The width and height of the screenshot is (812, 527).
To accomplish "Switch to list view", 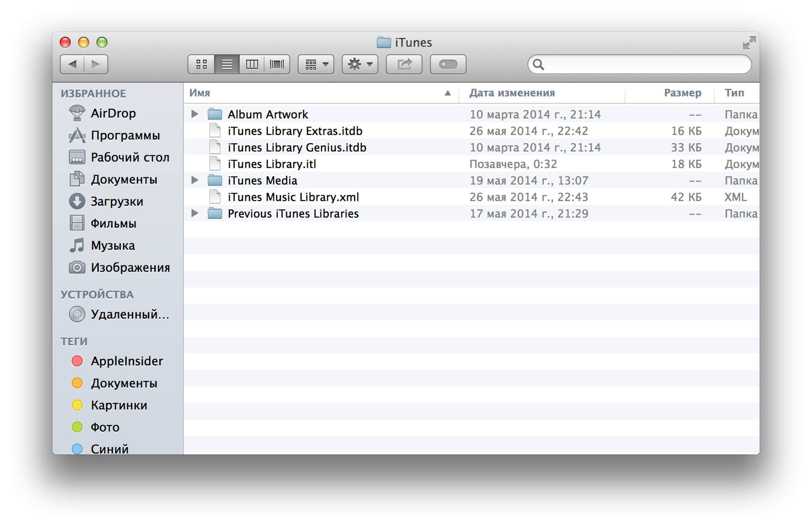I will [x=227, y=64].
